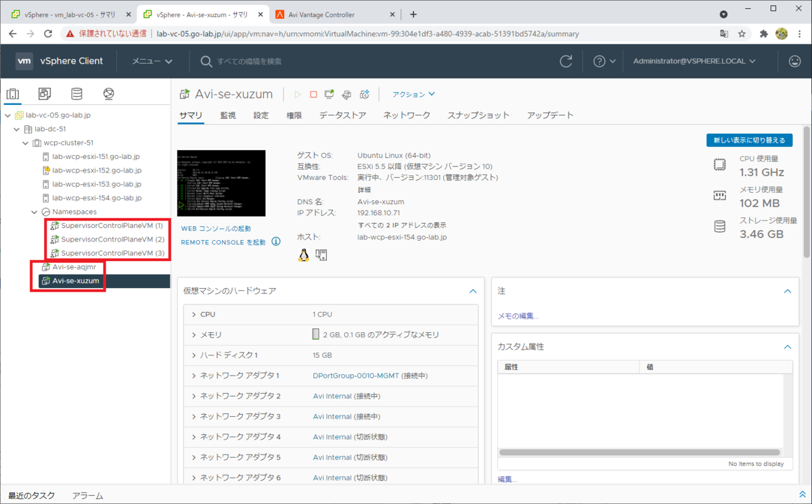The image size is (812, 504).
Task: Collapse the Namespaces tree node
Action: coord(34,211)
